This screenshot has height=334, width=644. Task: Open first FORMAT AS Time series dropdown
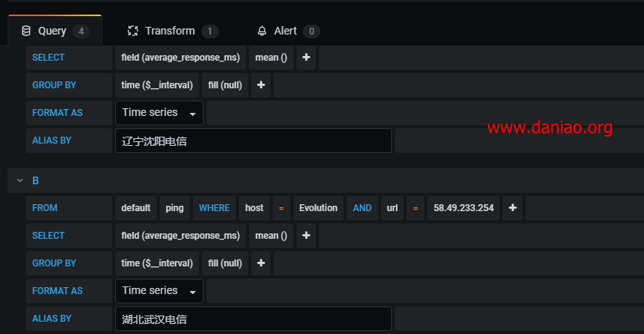[159, 113]
